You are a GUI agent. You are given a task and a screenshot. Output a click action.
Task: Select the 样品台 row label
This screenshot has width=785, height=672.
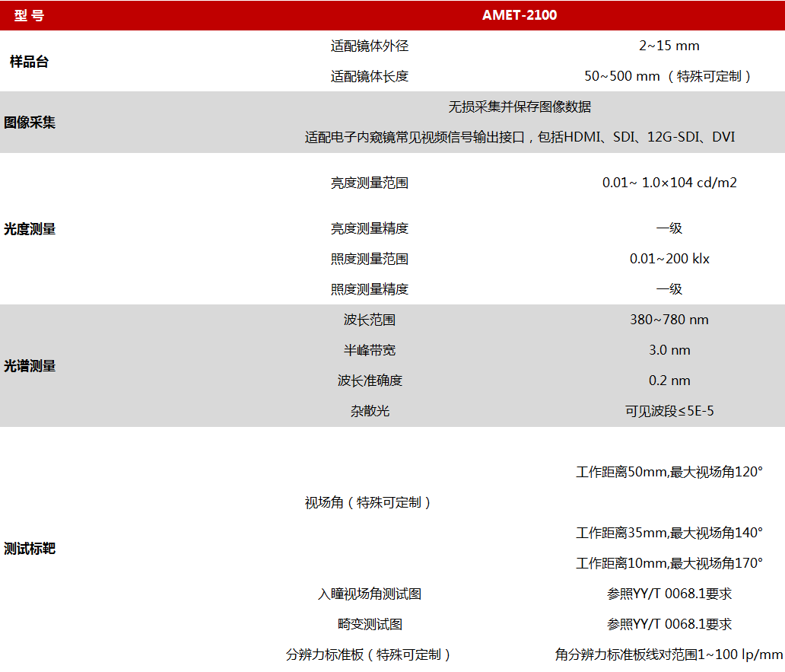click(29, 62)
